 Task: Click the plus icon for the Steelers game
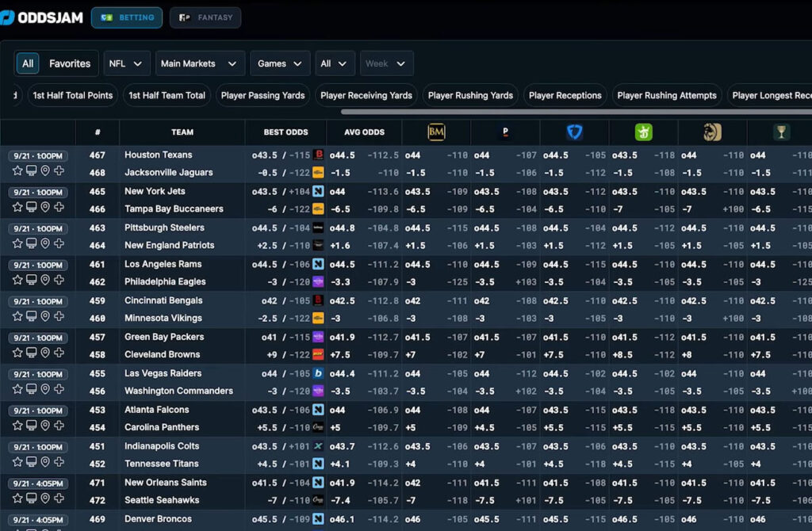[x=59, y=243]
